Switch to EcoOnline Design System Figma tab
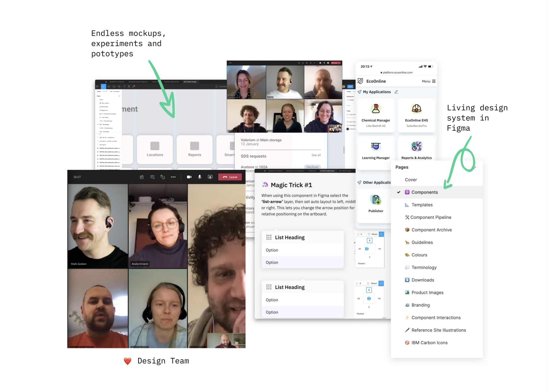The width and height of the screenshot is (548, 392). click(x=172, y=82)
